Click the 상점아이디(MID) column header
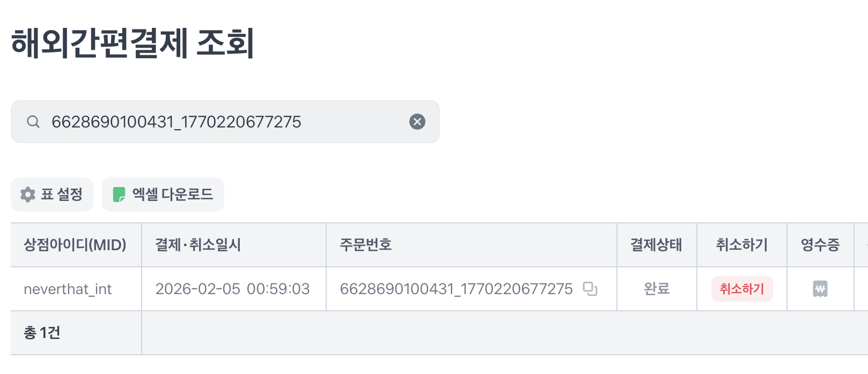This screenshot has height=374, width=868. [75, 245]
